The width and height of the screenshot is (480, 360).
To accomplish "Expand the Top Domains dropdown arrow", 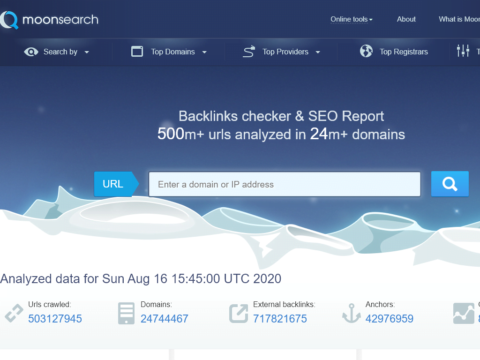I will pos(204,52).
